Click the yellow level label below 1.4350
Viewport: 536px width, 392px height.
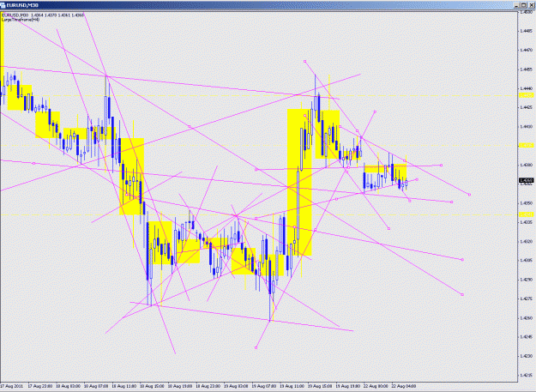click(x=527, y=214)
